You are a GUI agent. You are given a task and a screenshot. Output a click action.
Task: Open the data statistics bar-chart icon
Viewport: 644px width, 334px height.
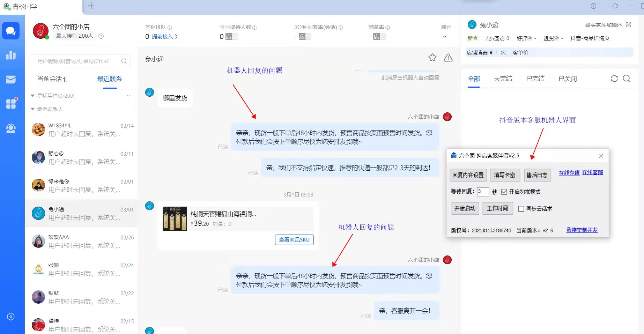pyautogui.click(x=11, y=55)
